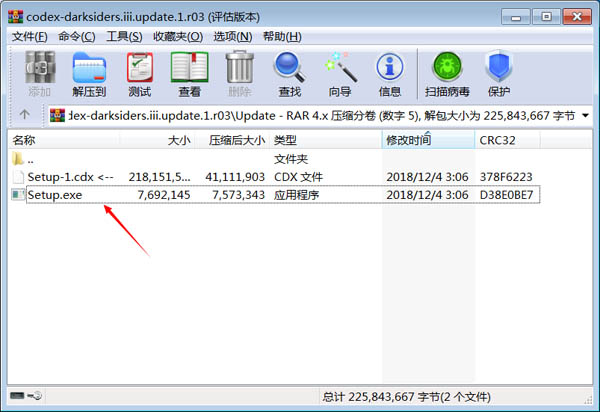
Task: Click the WinRAR archive icon in address bar
Action: tap(57, 115)
